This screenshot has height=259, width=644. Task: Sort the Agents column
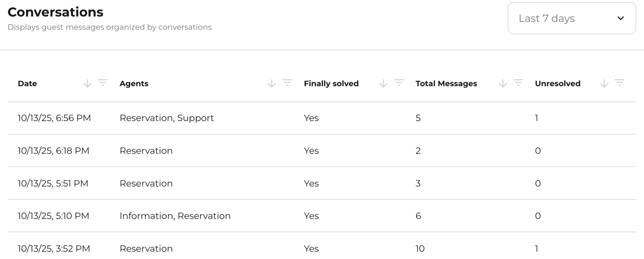271,84
